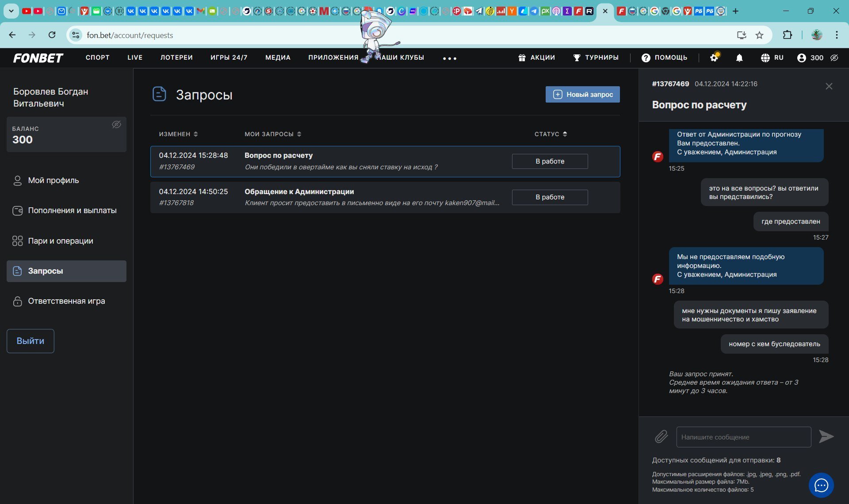Image resolution: width=849 pixels, height=504 pixels.
Task: Open the RU language selector
Action: tap(772, 58)
